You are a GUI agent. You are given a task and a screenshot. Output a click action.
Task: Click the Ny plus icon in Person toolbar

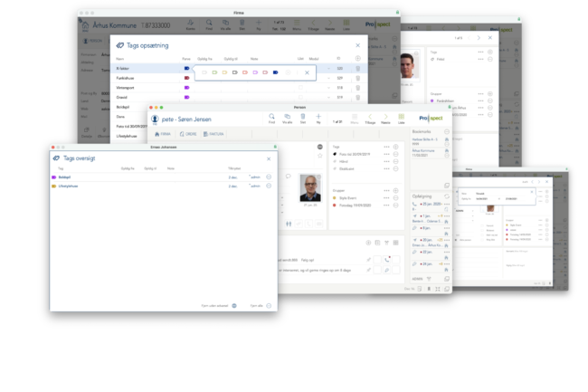pos(318,117)
